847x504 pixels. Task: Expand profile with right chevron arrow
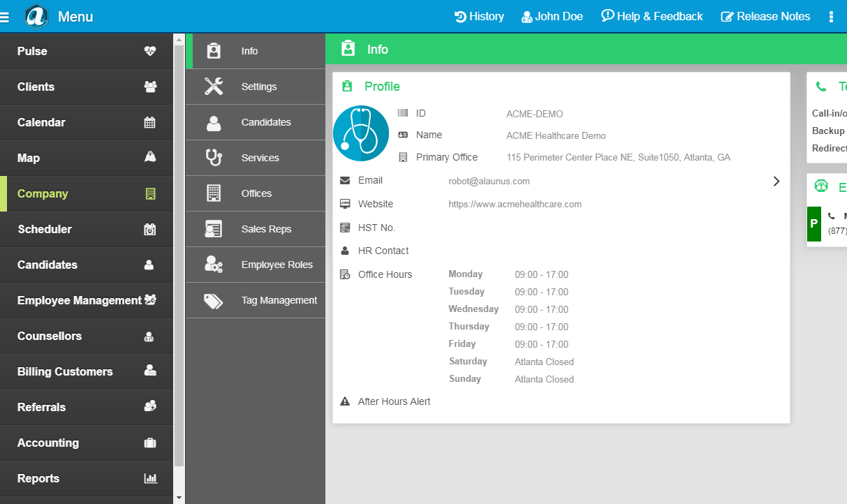(x=776, y=181)
